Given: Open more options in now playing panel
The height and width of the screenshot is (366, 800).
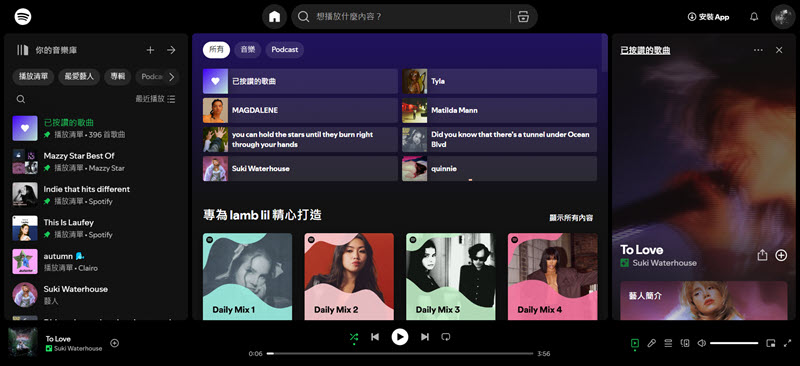Looking at the screenshot, I should [758, 50].
